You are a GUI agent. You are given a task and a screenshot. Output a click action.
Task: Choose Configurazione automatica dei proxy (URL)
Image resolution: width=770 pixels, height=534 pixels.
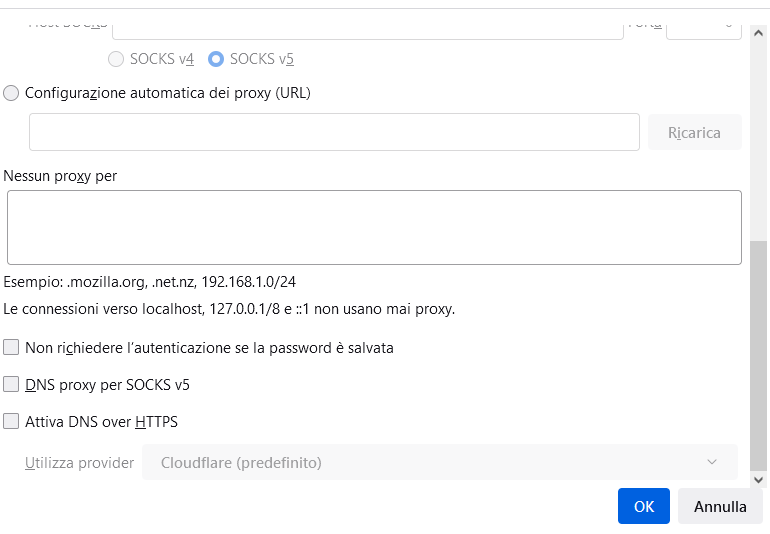[11, 93]
